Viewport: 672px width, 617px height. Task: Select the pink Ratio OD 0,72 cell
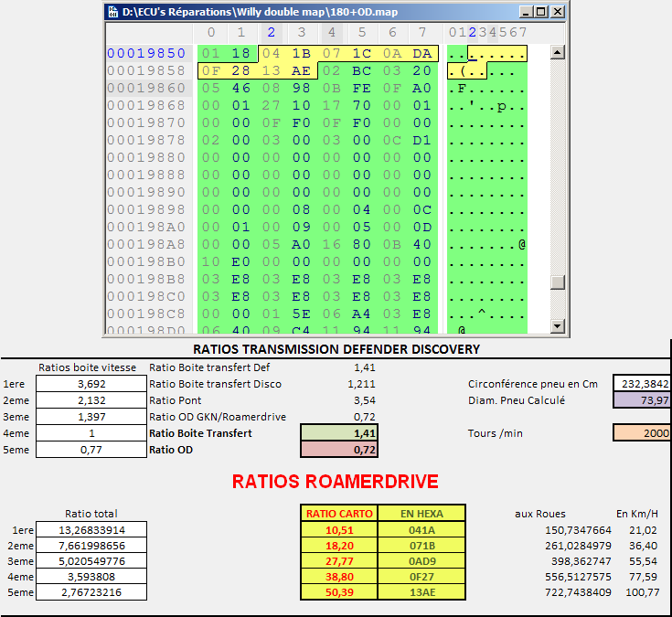pos(338,450)
